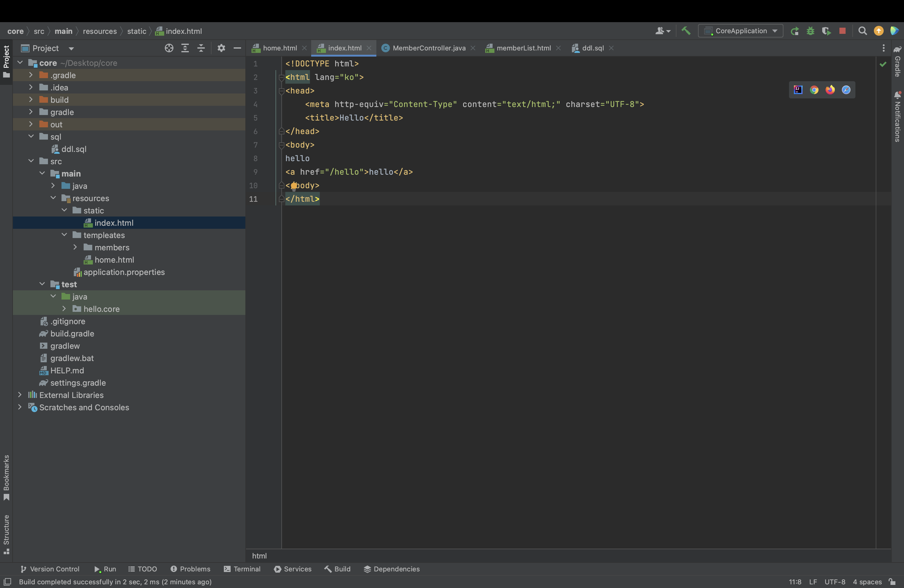This screenshot has width=904, height=588.
Task: Fold the body block on line 7
Action: point(281,145)
